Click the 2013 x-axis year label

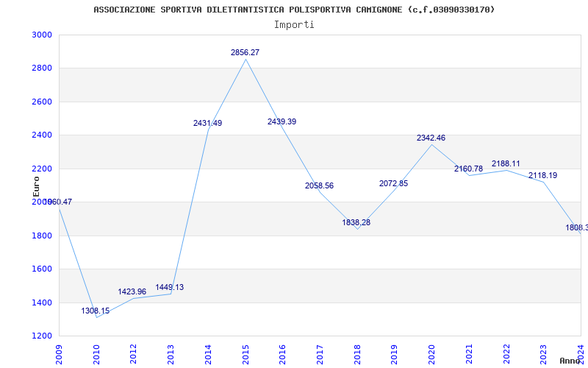171,355
